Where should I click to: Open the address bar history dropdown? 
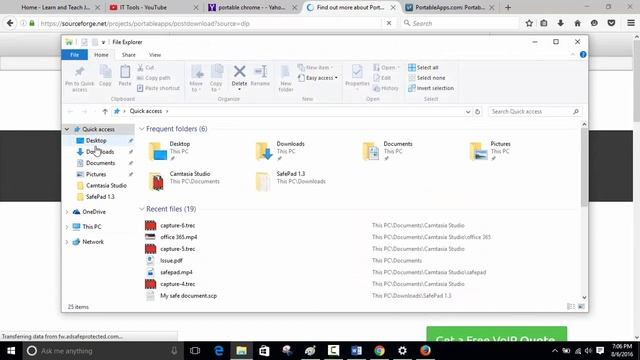coord(468,111)
